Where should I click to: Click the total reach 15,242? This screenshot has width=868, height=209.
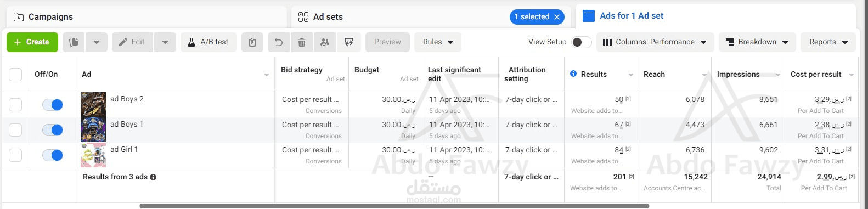696,177
